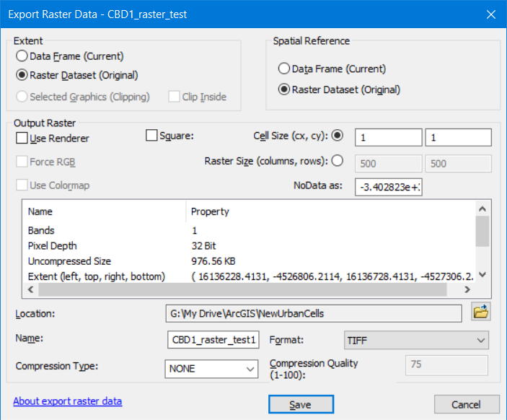The height and width of the screenshot is (420, 507).
Task: Click the vertical scrollbar thumb in property list
Action: click(x=482, y=231)
